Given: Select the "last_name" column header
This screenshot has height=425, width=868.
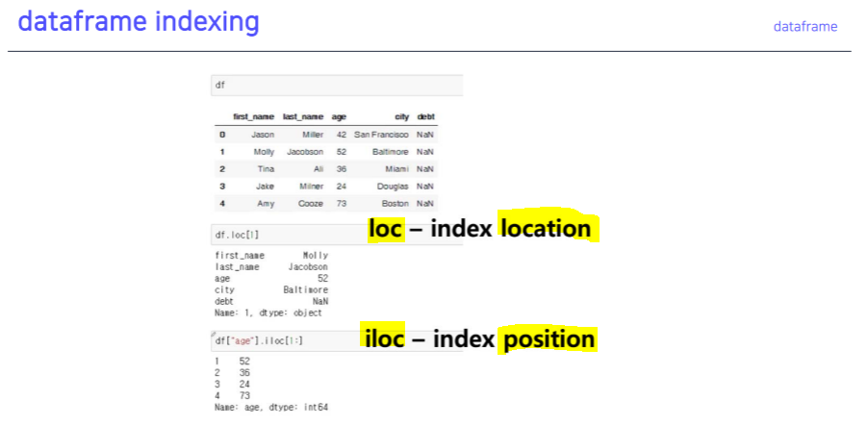Looking at the screenshot, I should tap(303, 116).
